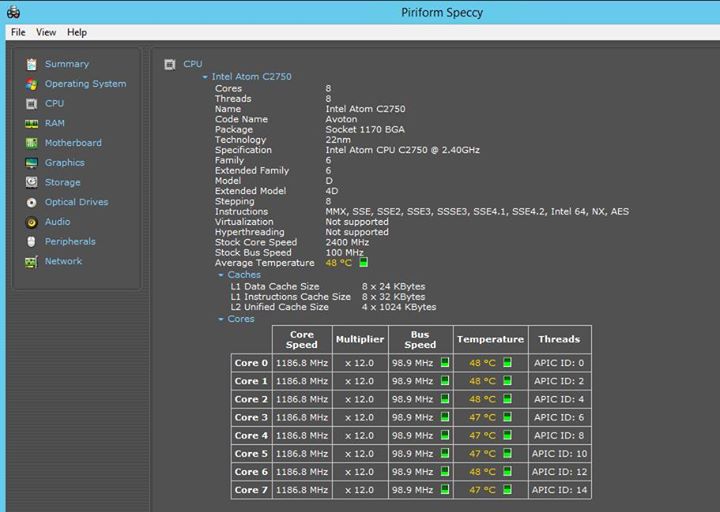The width and height of the screenshot is (720, 512).
Task: Open the Help menu
Action: (x=77, y=32)
